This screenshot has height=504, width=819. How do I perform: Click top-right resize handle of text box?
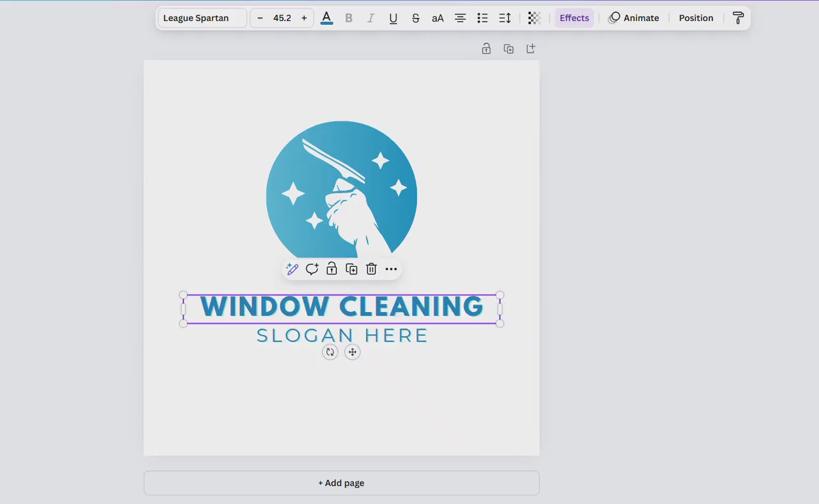point(500,295)
